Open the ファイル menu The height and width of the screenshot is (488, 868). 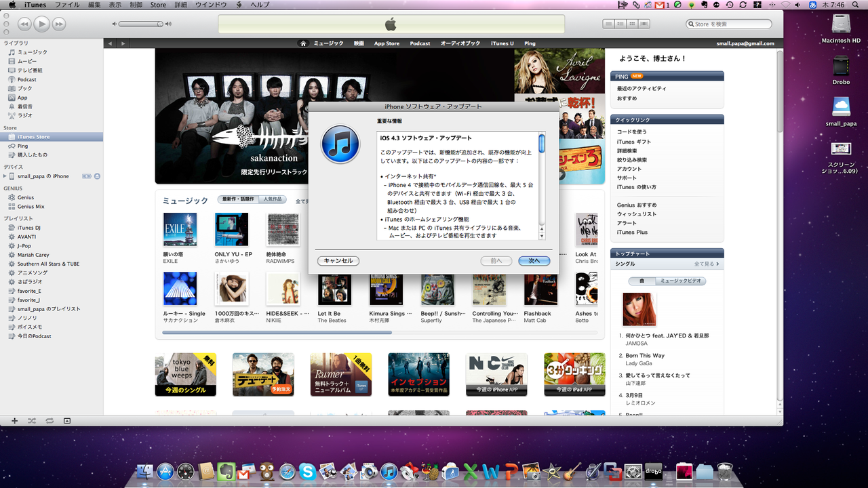66,5
